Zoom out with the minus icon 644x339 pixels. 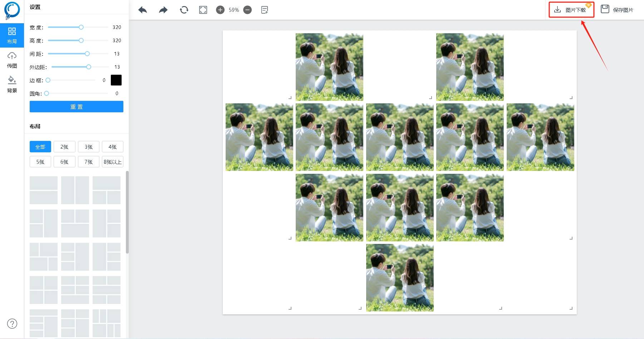tap(247, 10)
